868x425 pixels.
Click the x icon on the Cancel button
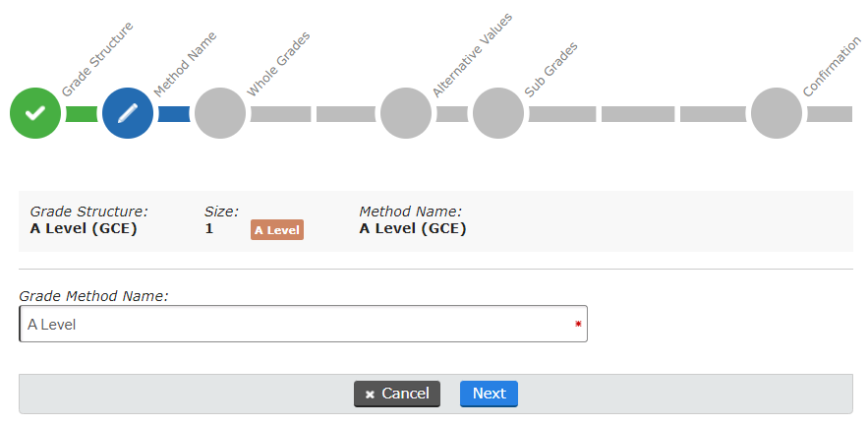pos(370,395)
